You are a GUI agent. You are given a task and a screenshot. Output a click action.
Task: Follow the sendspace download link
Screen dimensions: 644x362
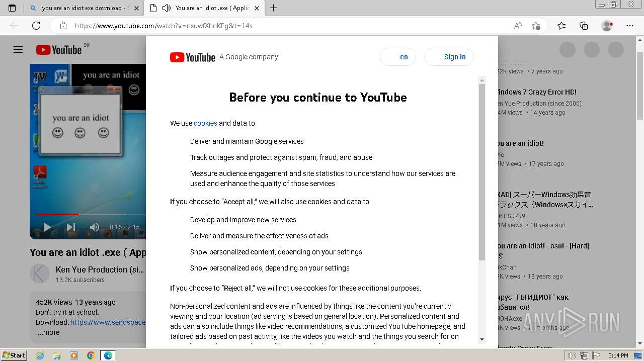(x=108, y=322)
